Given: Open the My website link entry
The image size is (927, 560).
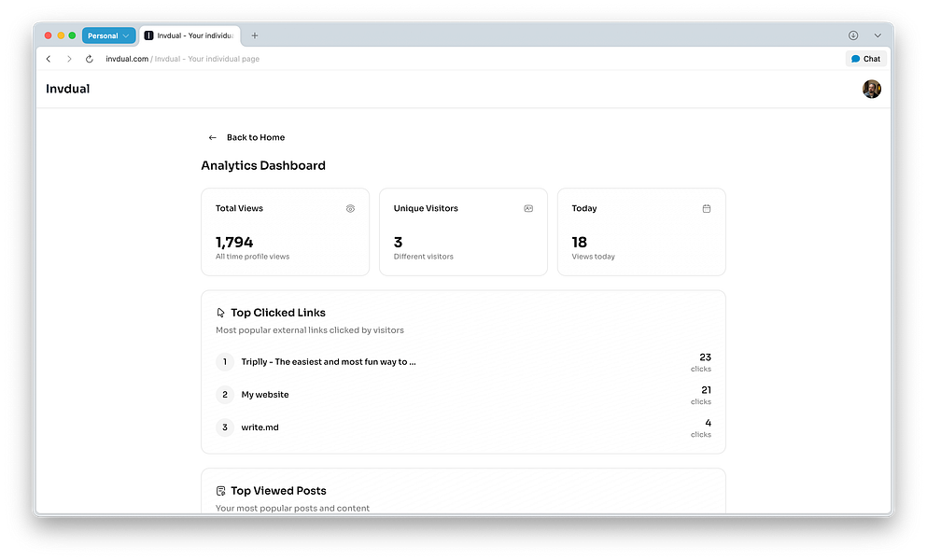Looking at the screenshot, I should tap(265, 395).
